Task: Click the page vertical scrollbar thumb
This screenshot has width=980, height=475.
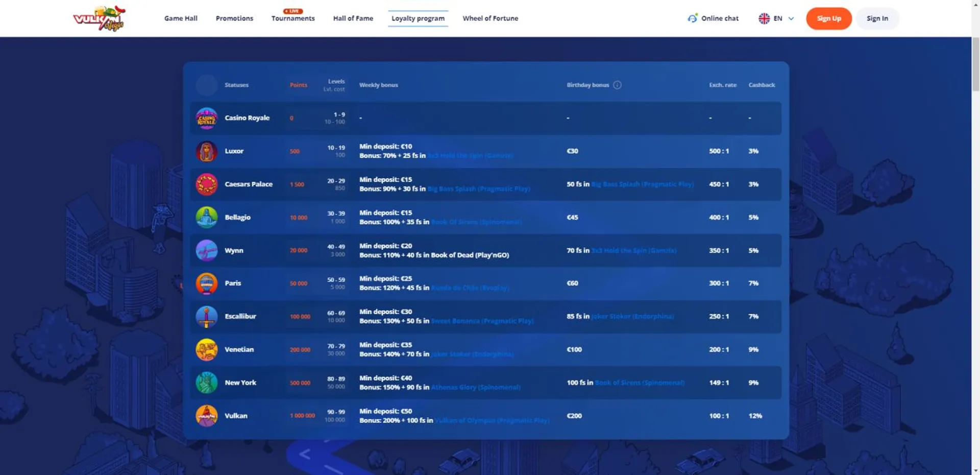Action: pyautogui.click(x=975, y=65)
